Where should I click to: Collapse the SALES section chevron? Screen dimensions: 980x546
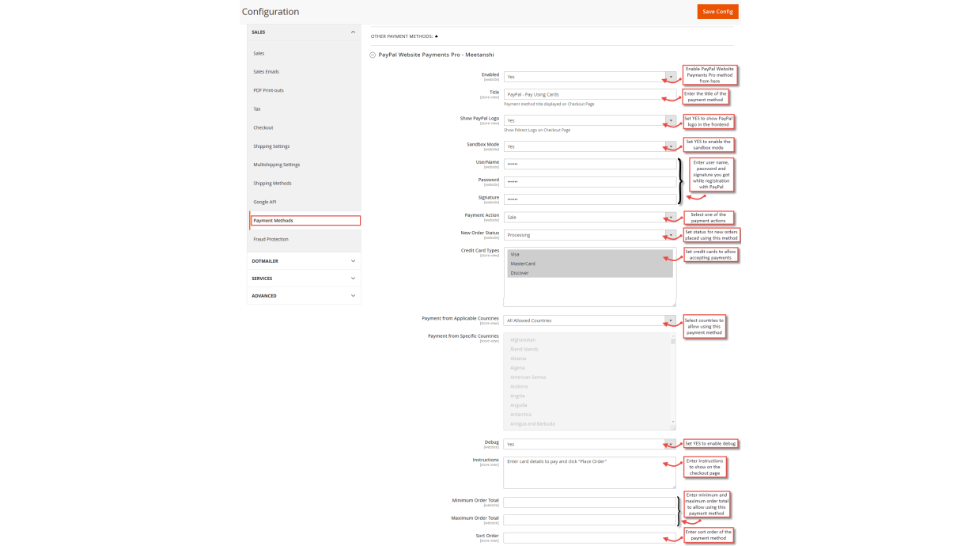(353, 32)
